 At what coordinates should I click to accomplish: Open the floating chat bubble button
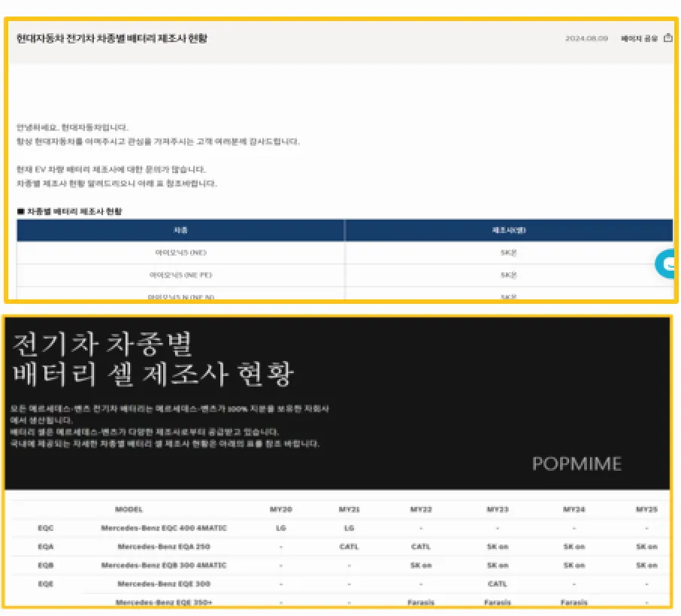pyautogui.click(x=665, y=263)
